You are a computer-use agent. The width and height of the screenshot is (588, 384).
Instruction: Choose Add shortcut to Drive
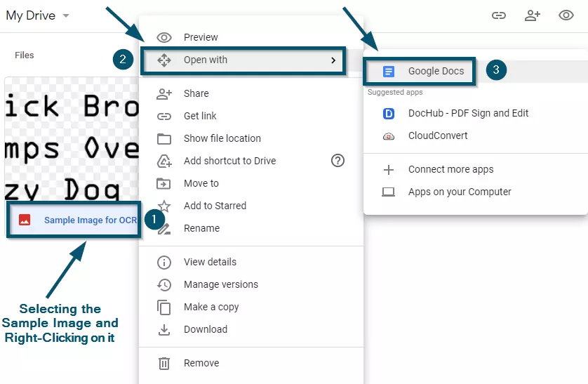[251, 161]
